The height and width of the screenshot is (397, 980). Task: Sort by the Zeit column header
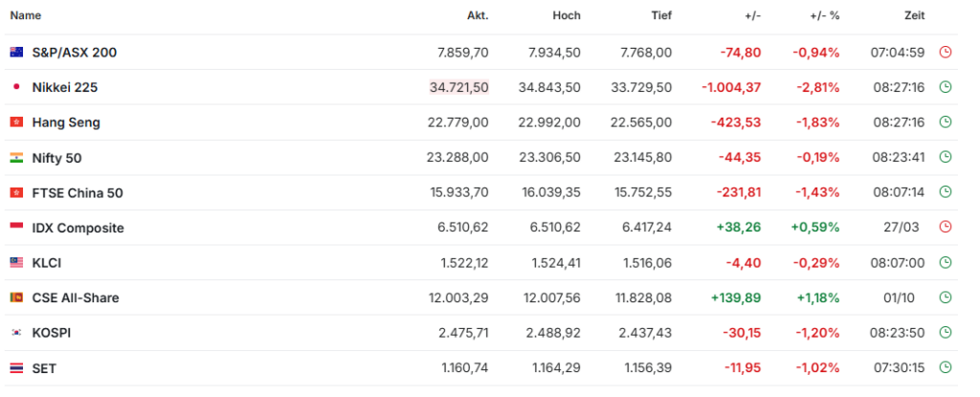[914, 15]
